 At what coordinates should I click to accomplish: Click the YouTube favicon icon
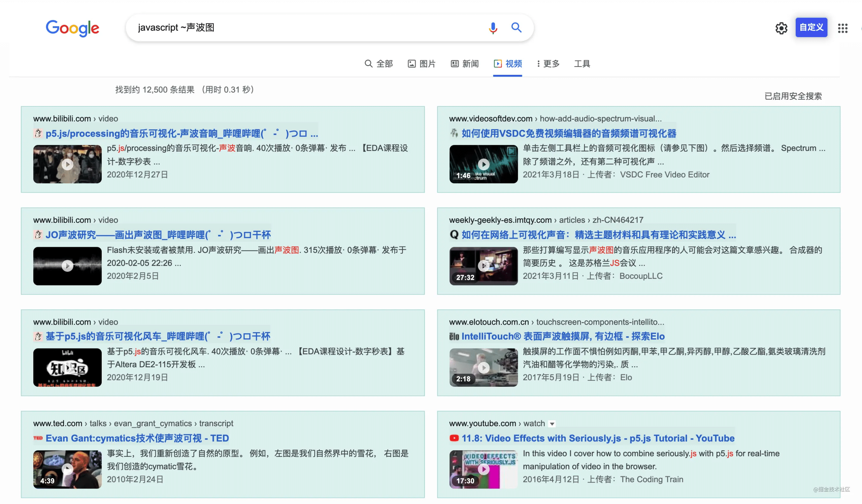(x=454, y=438)
